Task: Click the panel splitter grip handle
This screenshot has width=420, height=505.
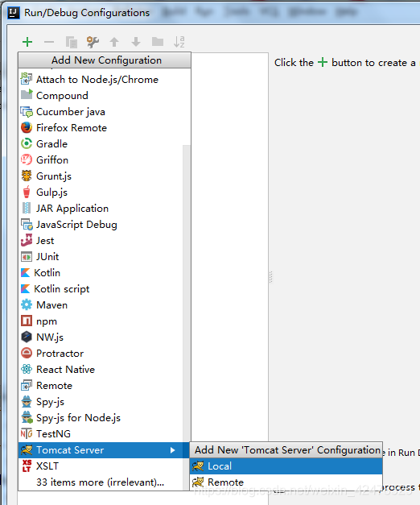Action: click(x=270, y=277)
